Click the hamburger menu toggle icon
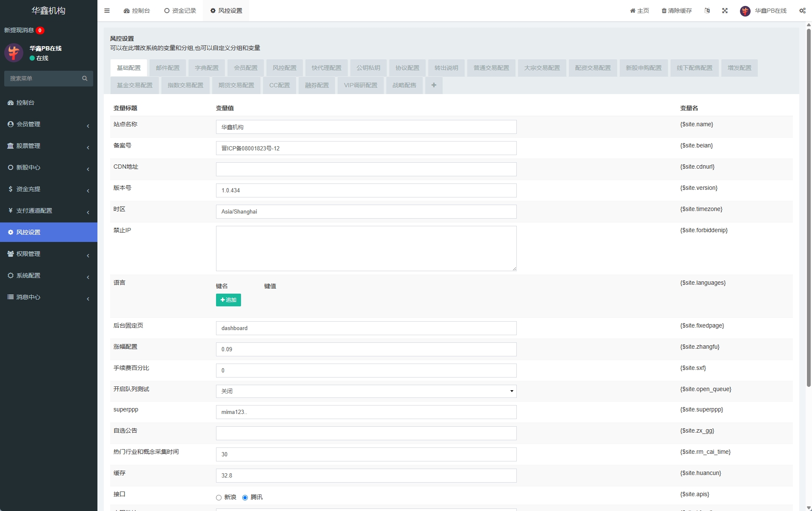Image resolution: width=812 pixels, height=511 pixels. click(107, 11)
